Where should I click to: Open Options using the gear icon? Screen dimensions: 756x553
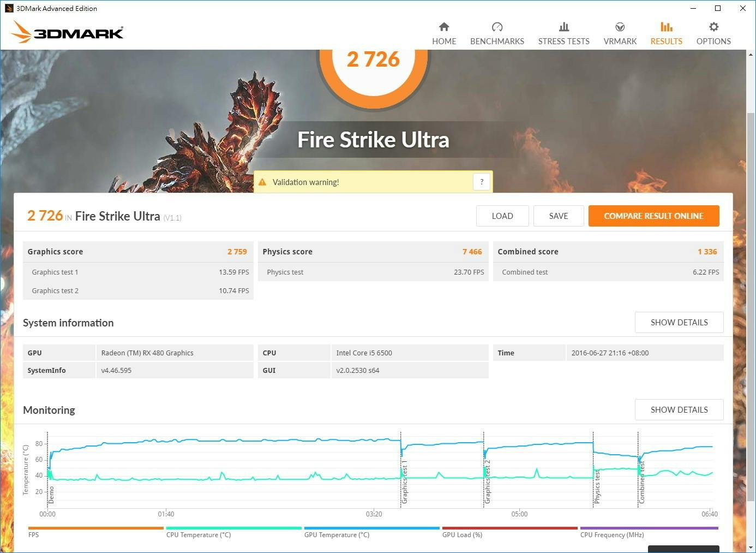point(713,27)
